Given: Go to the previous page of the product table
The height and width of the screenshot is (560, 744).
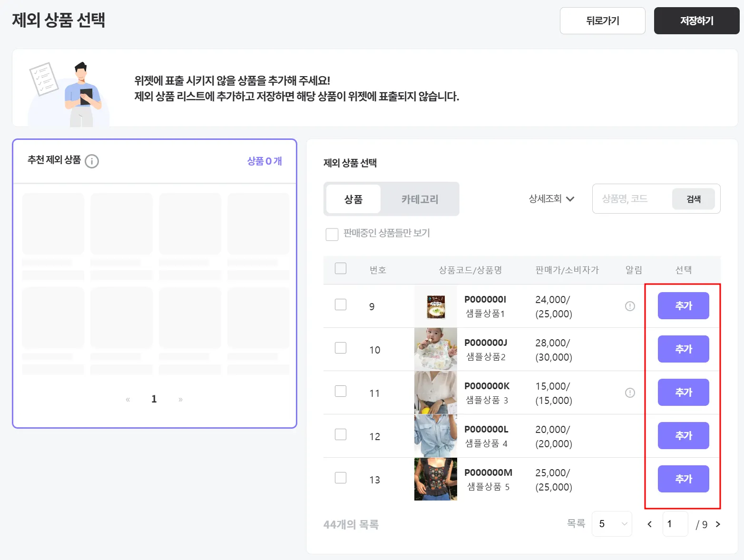Looking at the screenshot, I should (649, 524).
